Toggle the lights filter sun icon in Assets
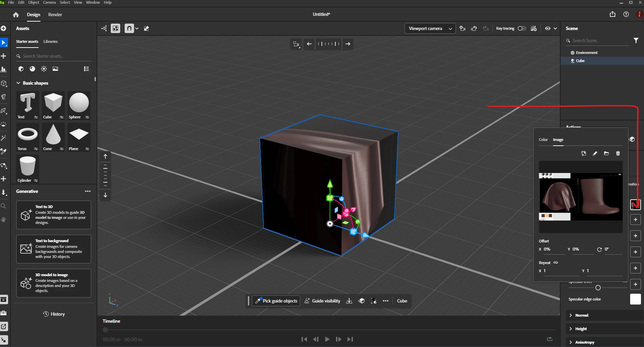Image resolution: width=644 pixels, height=347 pixels. click(x=44, y=69)
